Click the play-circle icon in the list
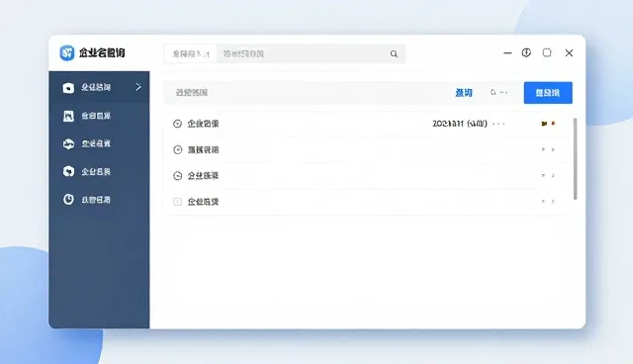The height and width of the screenshot is (364, 633). pos(177,149)
